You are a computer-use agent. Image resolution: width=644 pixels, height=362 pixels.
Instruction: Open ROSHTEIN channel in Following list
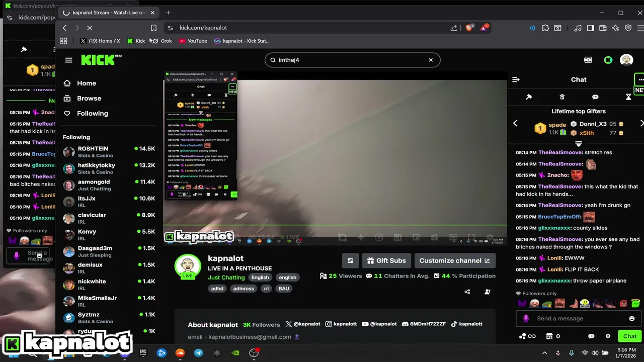109,152
